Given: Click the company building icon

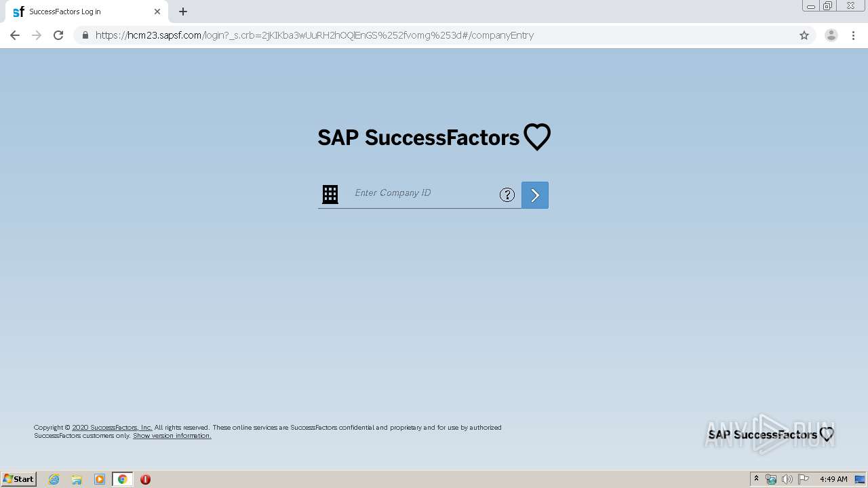Looking at the screenshot, I should (330, 195).
